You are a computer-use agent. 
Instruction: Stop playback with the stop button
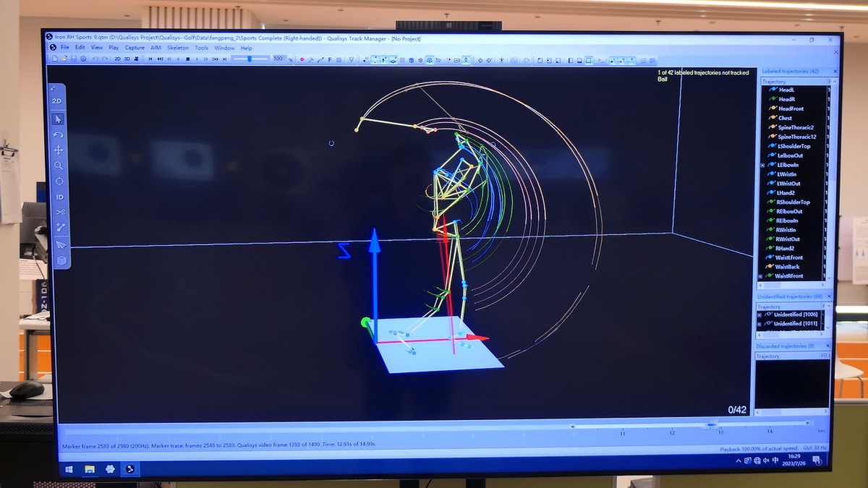188,59
